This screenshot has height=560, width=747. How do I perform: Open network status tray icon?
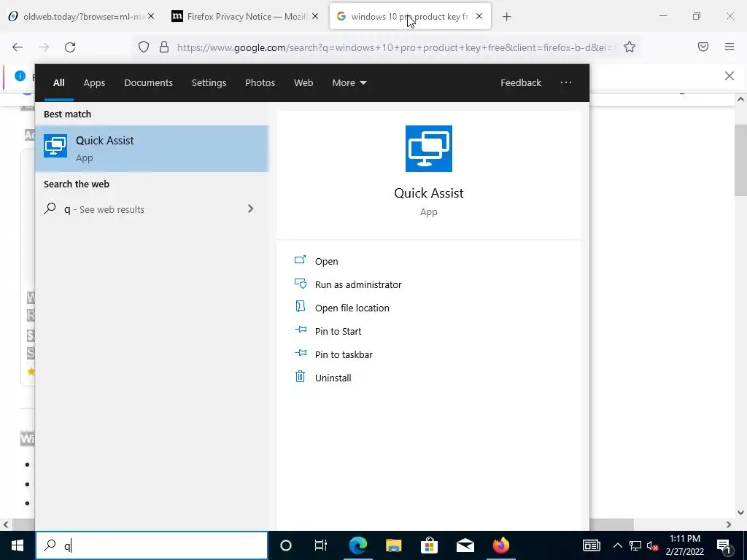pos(635,545)
